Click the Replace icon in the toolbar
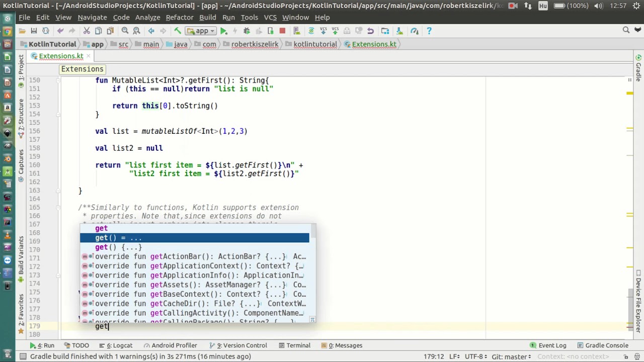644x362 pixels. tap(136, 31)
